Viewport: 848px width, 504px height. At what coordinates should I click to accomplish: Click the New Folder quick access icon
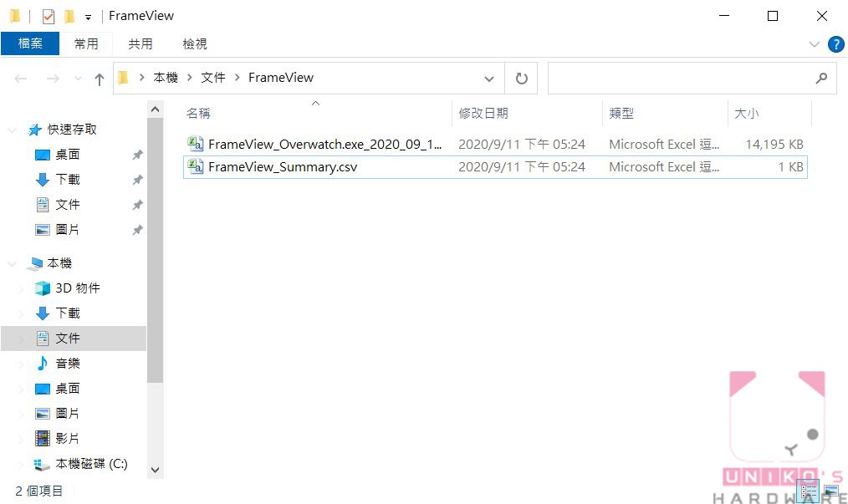tap(69, 16)
